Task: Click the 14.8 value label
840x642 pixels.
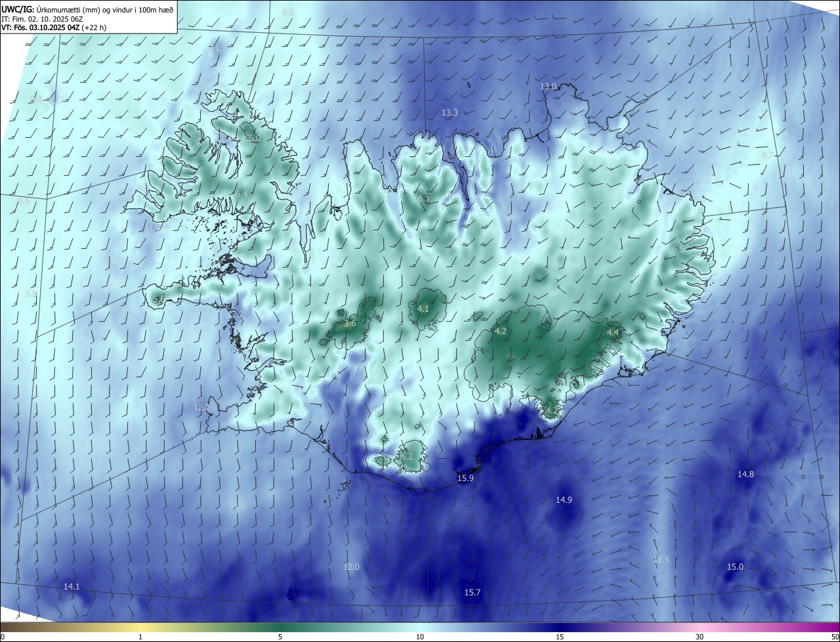Action: click(x=745, y=475)
